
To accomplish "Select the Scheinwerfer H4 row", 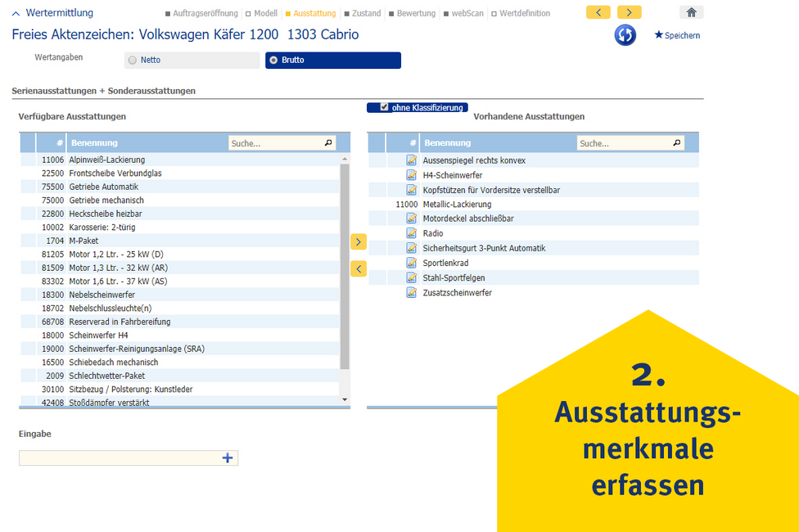I will point(180,336).
